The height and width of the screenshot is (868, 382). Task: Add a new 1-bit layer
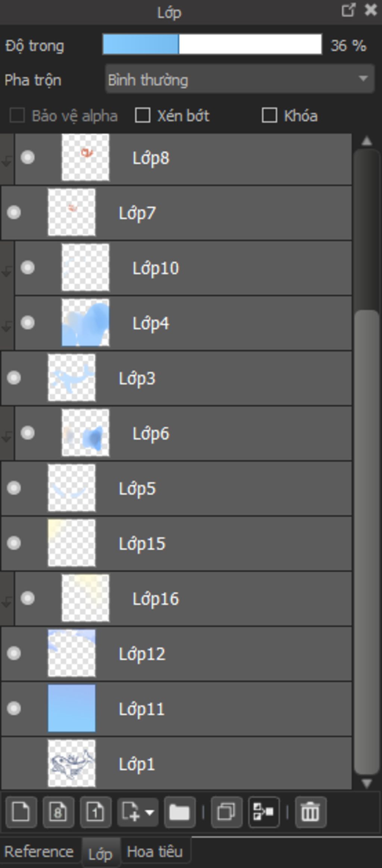(95, 811)
